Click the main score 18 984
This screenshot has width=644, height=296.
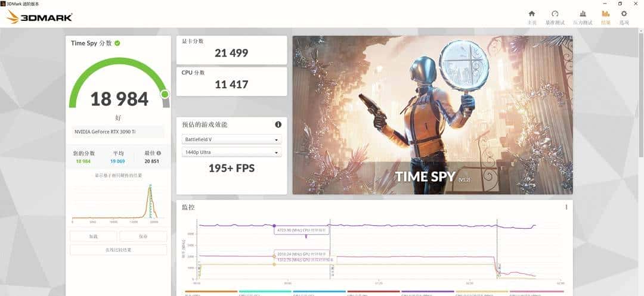pyautogui.click(x=119, y=99)
